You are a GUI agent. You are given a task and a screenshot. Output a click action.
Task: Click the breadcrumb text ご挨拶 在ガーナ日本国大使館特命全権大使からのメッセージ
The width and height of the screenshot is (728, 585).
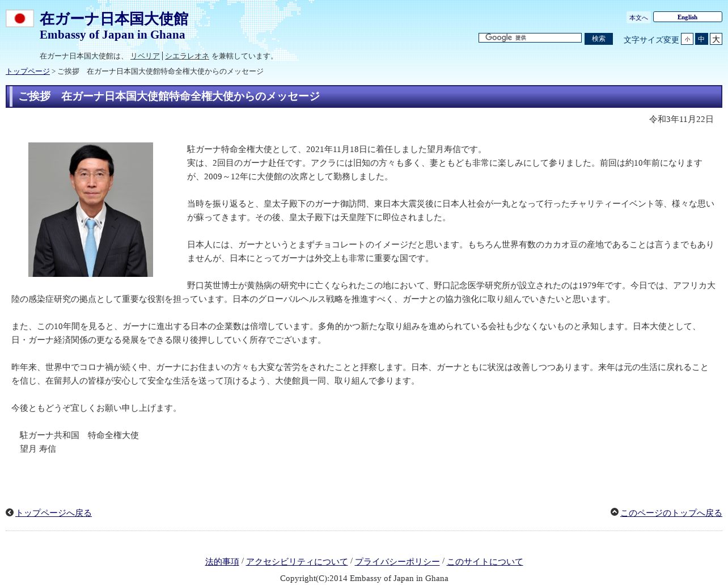(x=160, y=71)
